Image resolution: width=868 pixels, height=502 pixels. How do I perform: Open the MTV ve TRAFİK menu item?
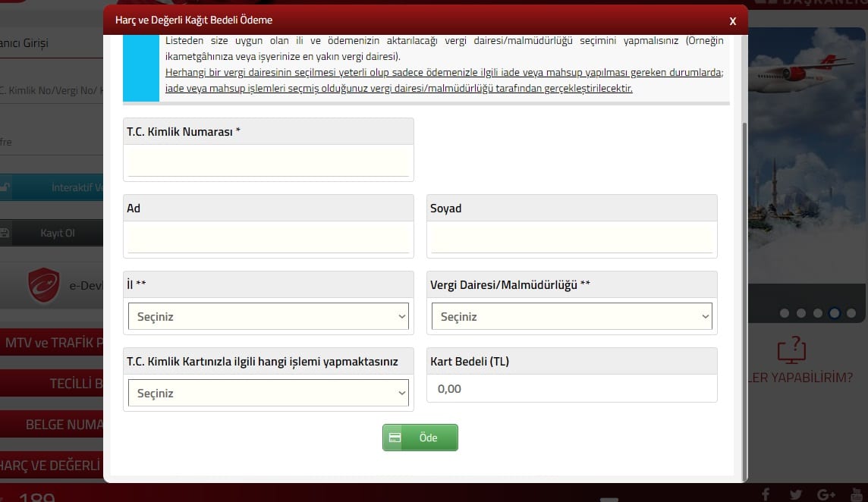(x=52, y=344)
